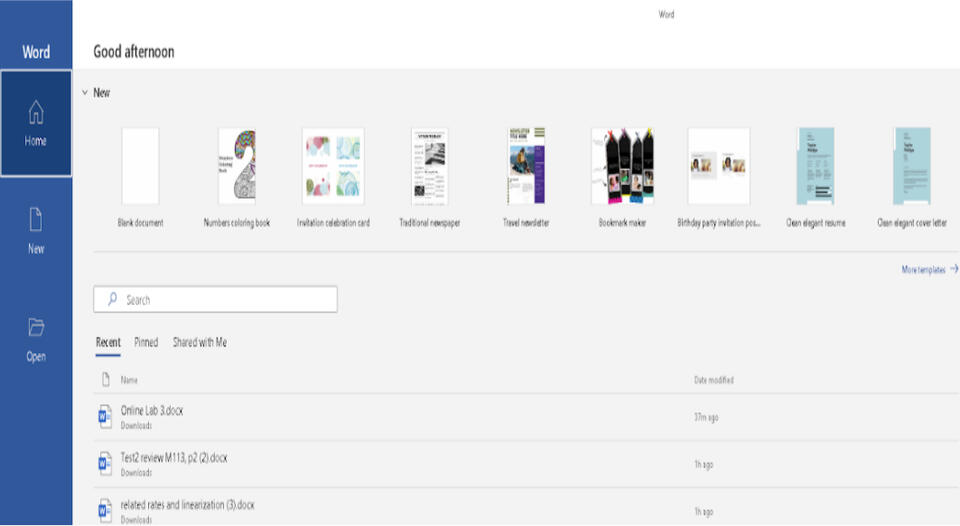Click inside the Search input field
The image size is (960, 526).
[225, 300]
